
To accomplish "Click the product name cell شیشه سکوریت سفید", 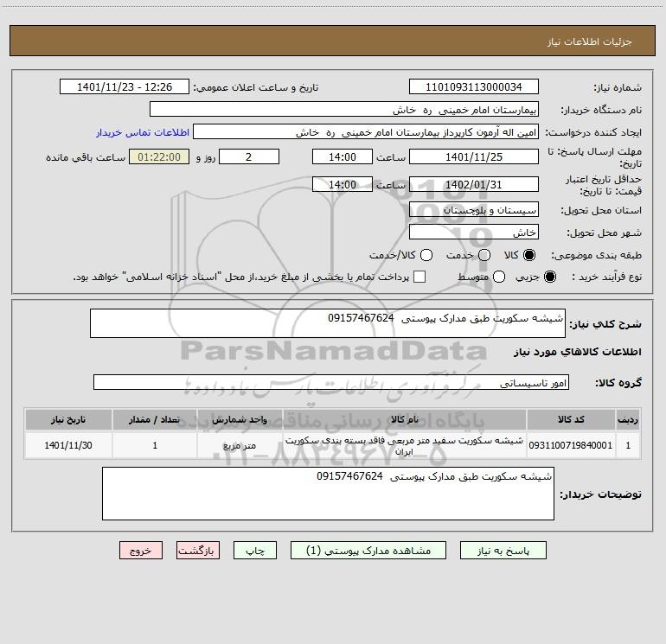I will click(405, 445).
